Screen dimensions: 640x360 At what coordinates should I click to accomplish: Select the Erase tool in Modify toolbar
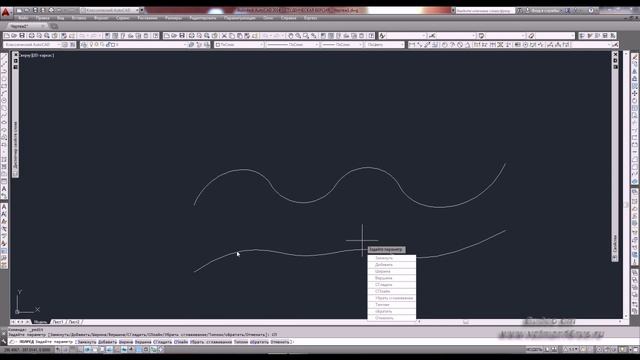click(x=635, y=57)
